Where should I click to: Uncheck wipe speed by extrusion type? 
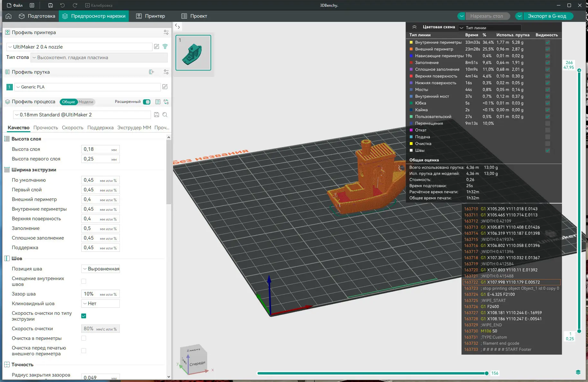point(84,316)
